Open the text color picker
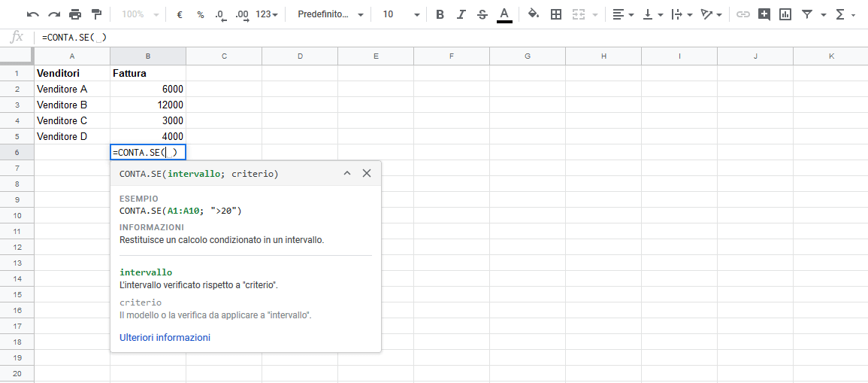The height and width of the screenshot is (383, 868). pyautogui.click(x=504, y=14)
